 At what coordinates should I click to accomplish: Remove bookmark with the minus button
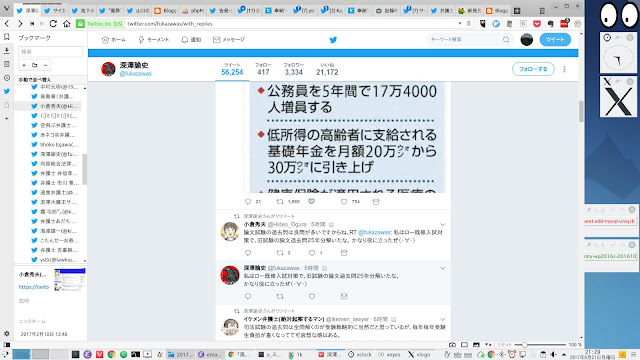click(x=45, y=65)
